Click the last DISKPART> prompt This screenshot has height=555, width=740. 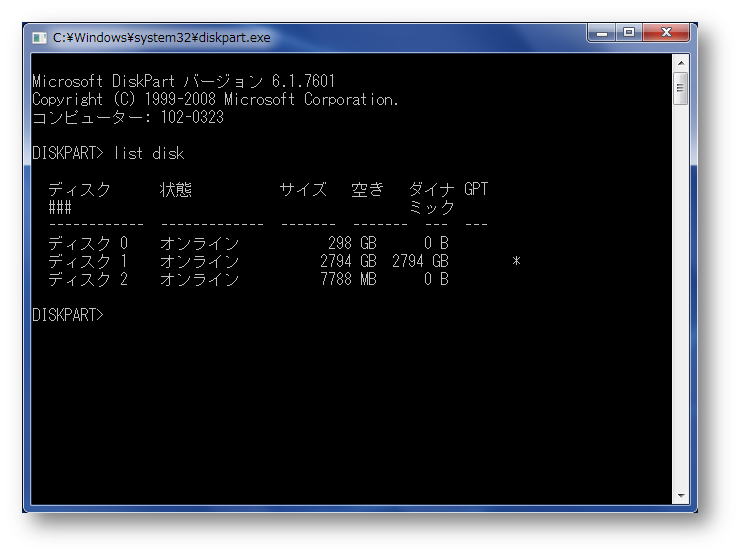tap(68, 315)
